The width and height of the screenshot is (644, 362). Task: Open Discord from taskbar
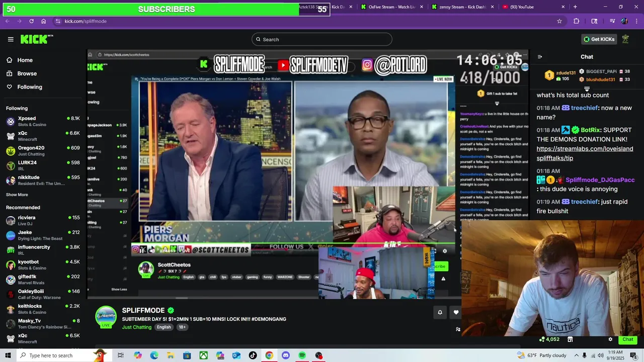pos(286,355)
